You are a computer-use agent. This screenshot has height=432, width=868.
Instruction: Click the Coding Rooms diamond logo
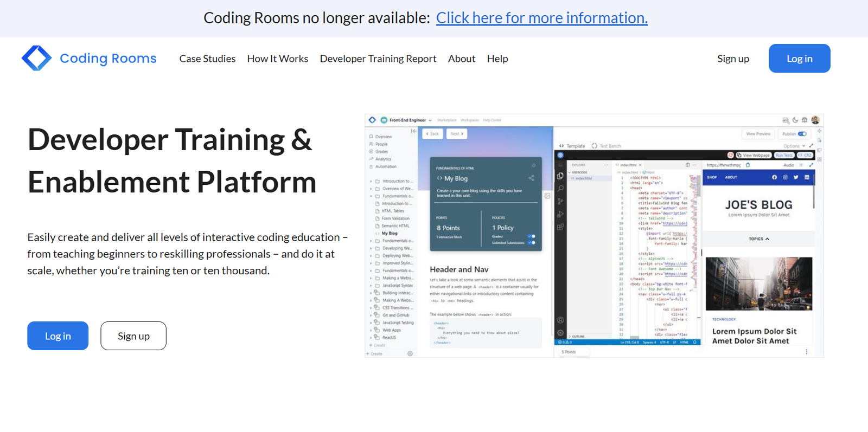36,58
